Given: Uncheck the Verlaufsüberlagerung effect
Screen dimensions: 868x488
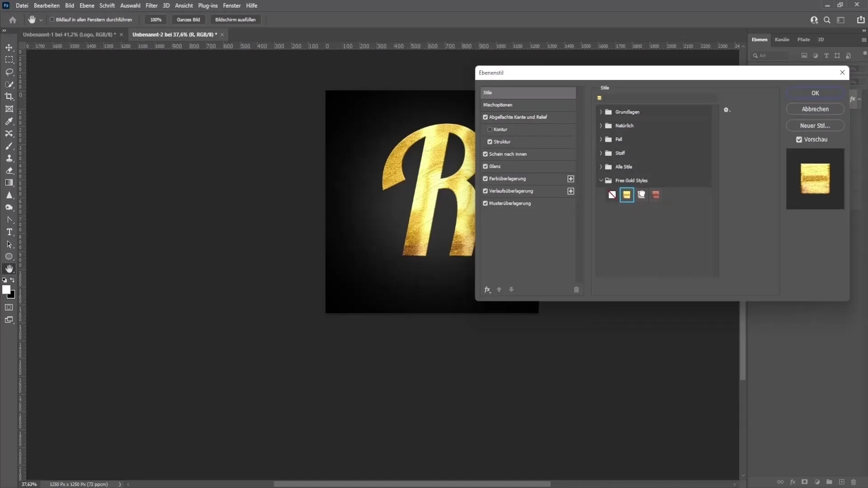Looking at the screenshot, I should 485,191.
